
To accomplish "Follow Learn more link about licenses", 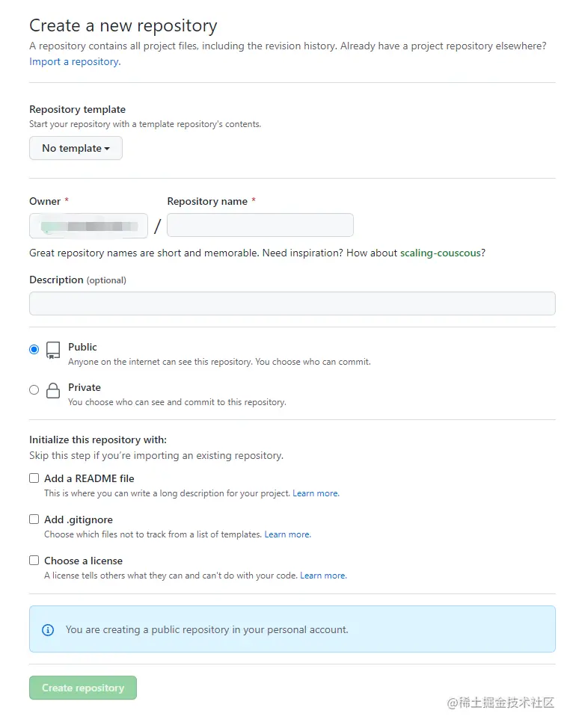I will click(x=323, y=576).
